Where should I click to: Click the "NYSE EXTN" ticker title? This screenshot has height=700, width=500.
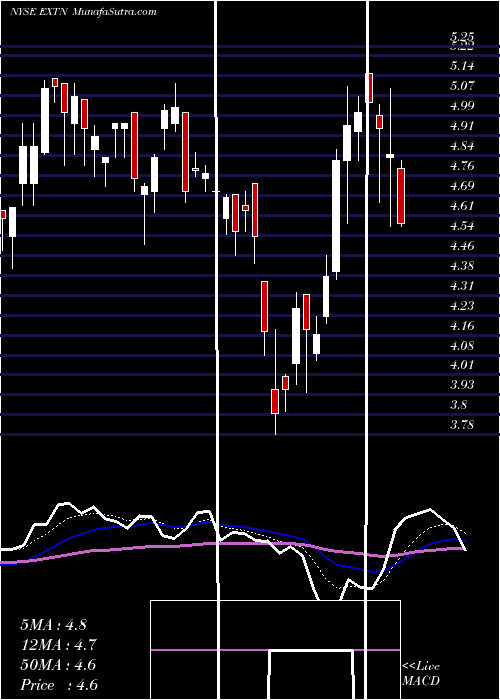[38, 12]
